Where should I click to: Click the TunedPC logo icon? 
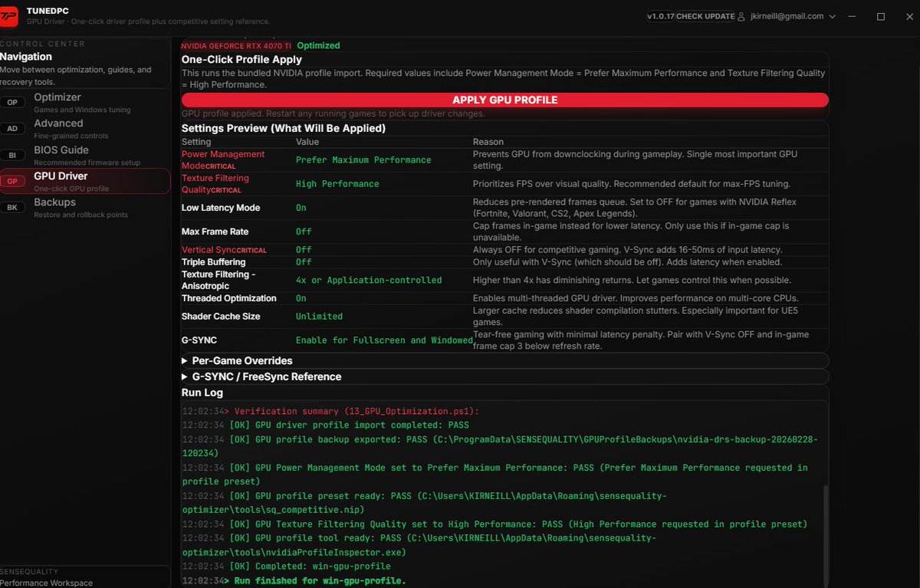click(x=10, y=16)
